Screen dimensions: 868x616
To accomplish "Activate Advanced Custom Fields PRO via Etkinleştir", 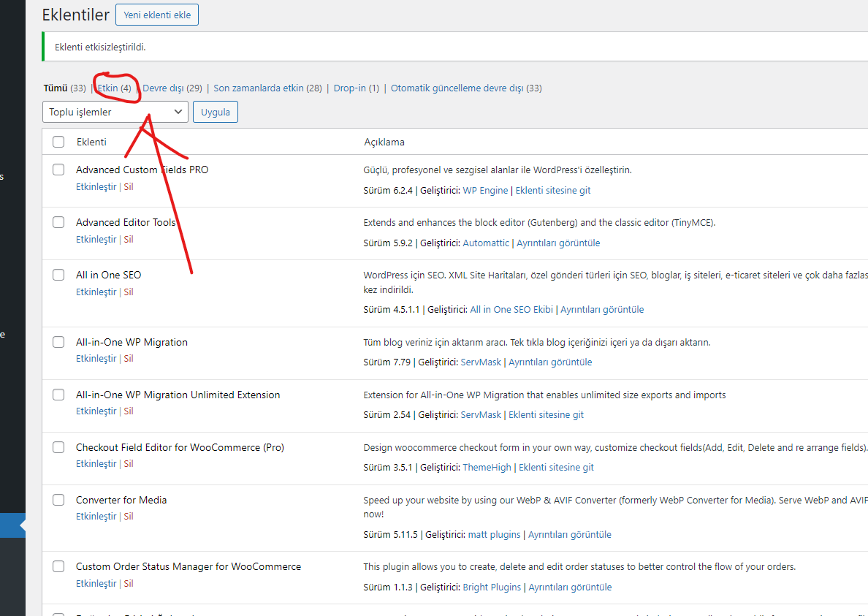I will coord(96,186).
